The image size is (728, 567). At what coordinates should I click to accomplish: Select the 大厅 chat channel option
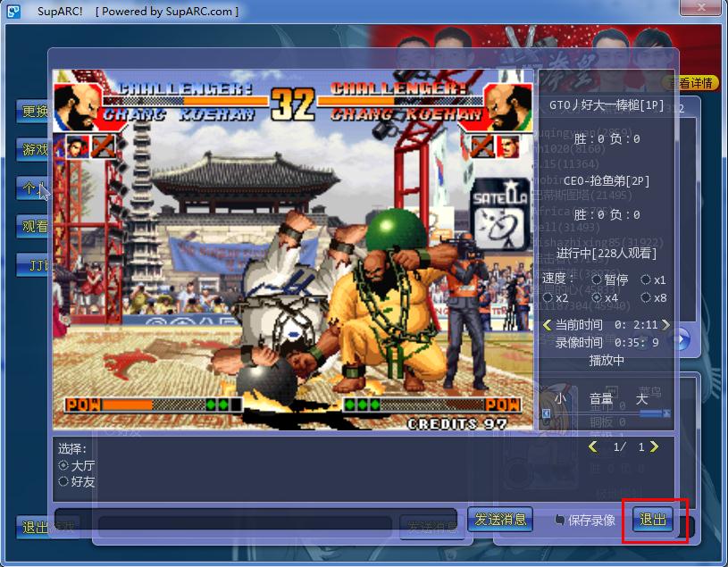pos(63,464)
